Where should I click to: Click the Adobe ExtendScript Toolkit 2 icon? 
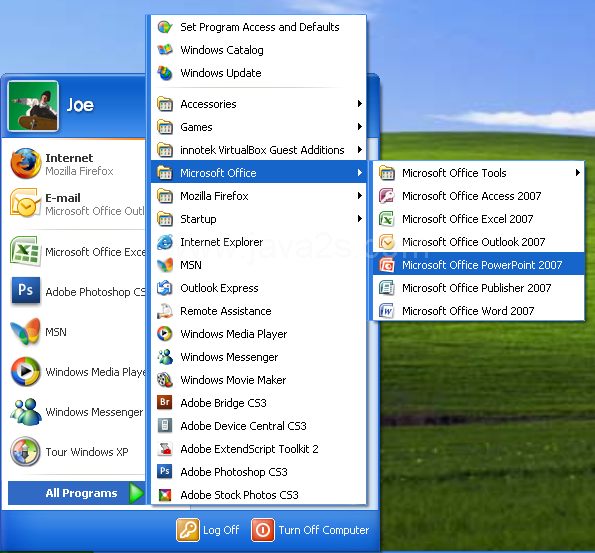(165, 449)
